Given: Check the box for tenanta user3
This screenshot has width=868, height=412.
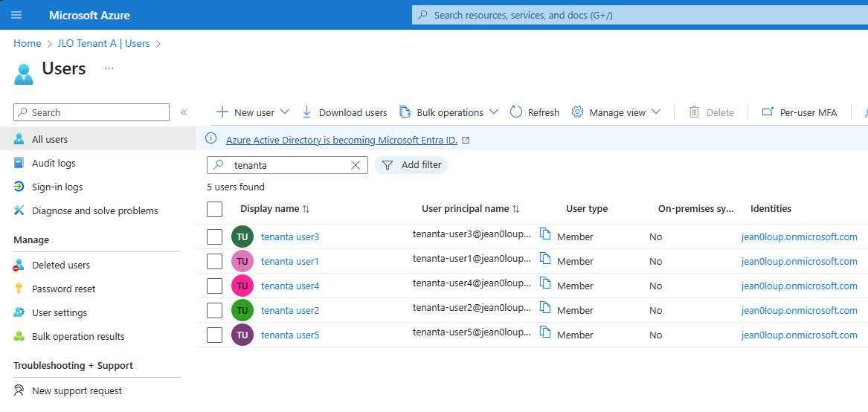Looking at the screenshot, I should 214,236.
